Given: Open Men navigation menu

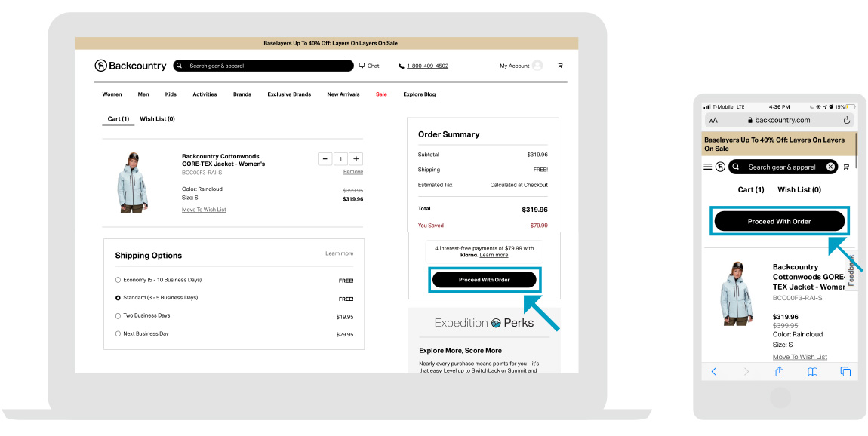Looking at the screenshot, I should [x=143, y=94].
